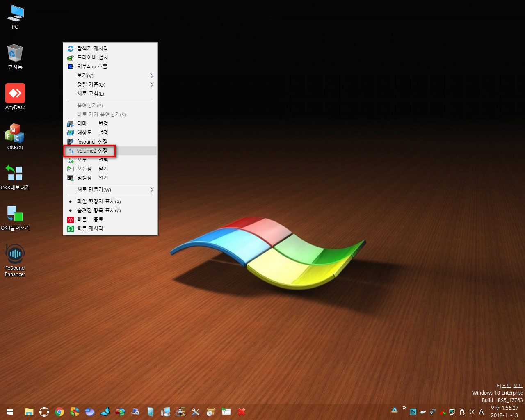Screen dimensions: 525x420
Task: Click the colored shield icon in the taskbar
Action: 75,412
